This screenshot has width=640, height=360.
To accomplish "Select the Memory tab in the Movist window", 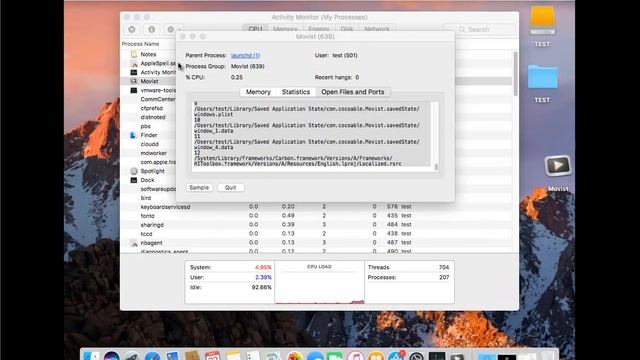I will click(x=258, y=92).
